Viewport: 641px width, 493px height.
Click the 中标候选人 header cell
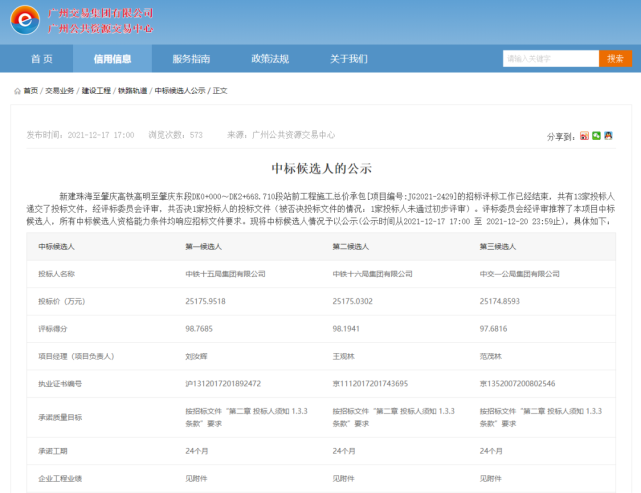tap(56, 246)
